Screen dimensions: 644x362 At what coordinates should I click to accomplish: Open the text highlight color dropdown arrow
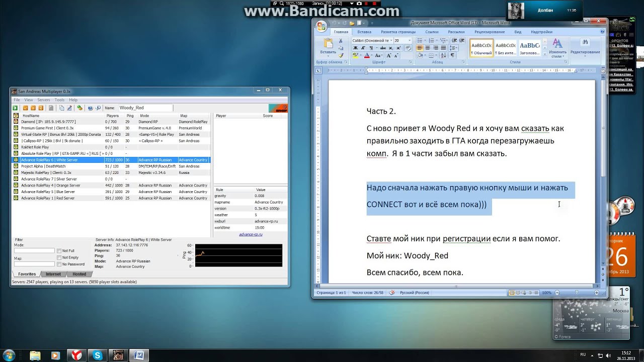tap(361, 55)
